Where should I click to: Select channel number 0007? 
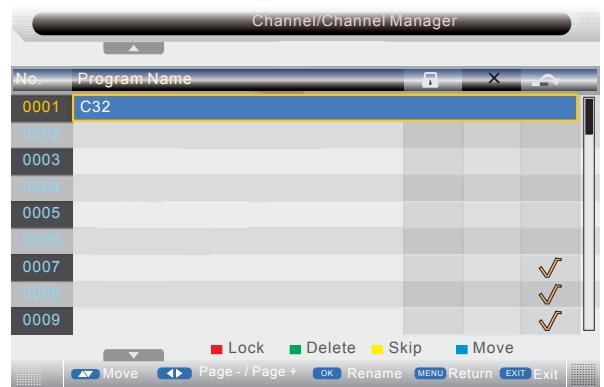(42, 267)
